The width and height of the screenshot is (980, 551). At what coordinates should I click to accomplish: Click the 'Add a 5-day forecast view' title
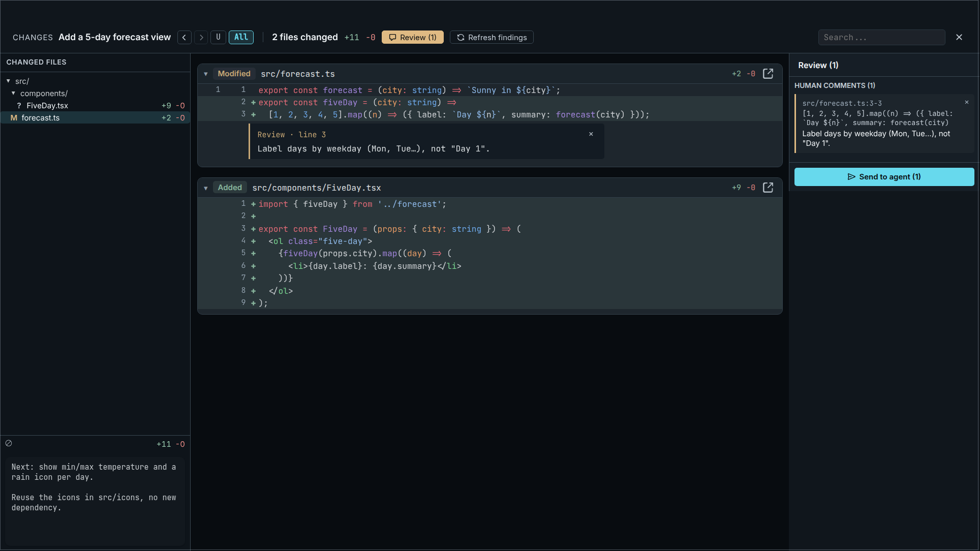pyautogui.click(x=115, y=37)
